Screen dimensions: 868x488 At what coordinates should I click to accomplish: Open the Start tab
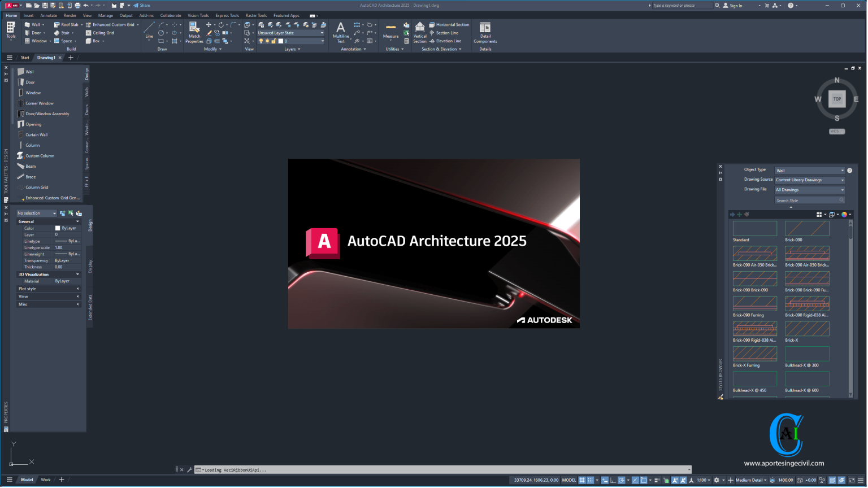[25, 57]
